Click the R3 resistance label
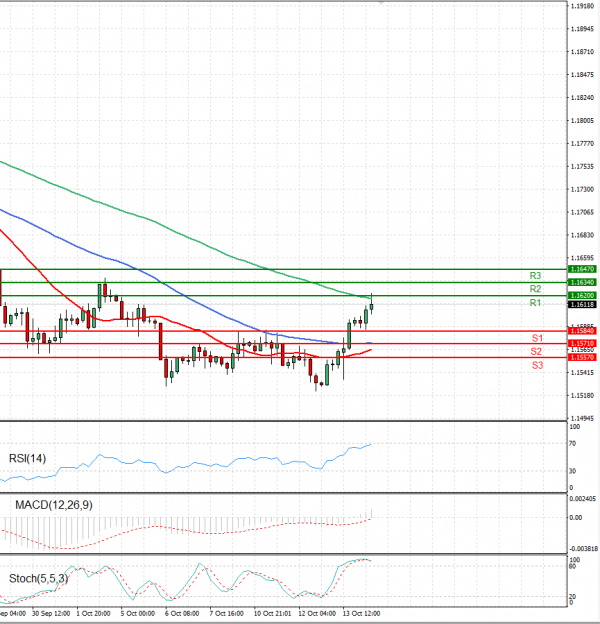The image size is (600, 624). pyautogui.click(x=535, y=276)
